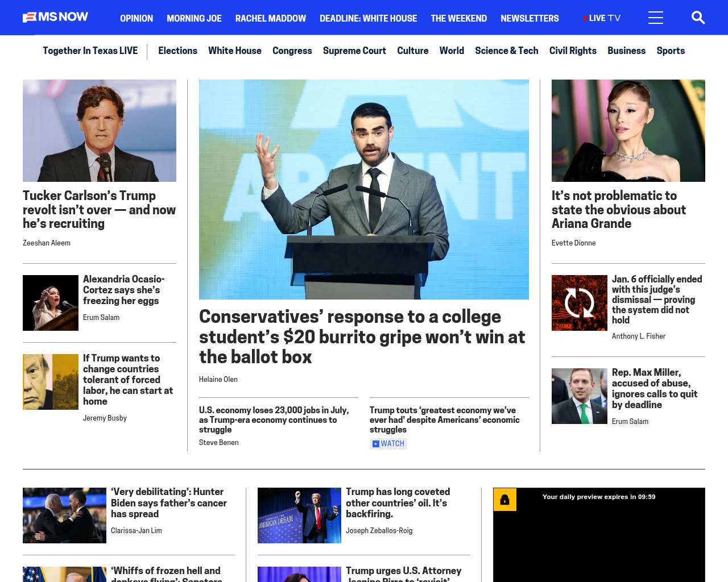Open Trump touts greatest economy video story

445,420
